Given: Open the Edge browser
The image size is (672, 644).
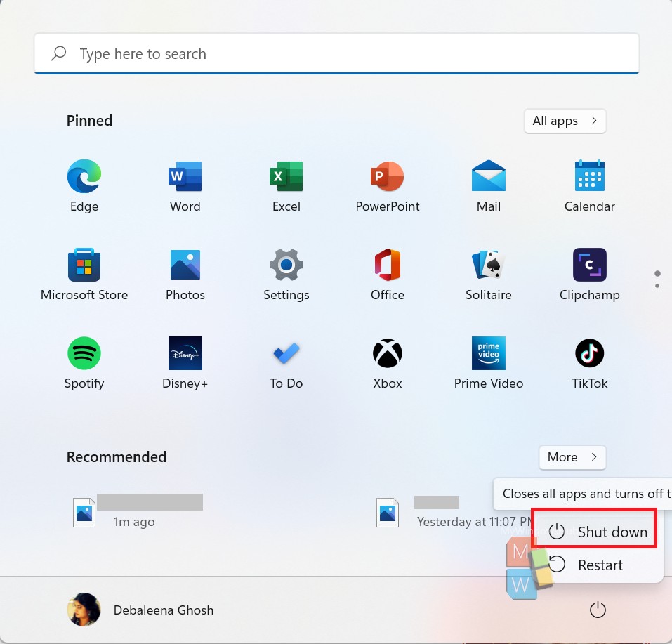Looking at the screenshot, I should (84, 185).
